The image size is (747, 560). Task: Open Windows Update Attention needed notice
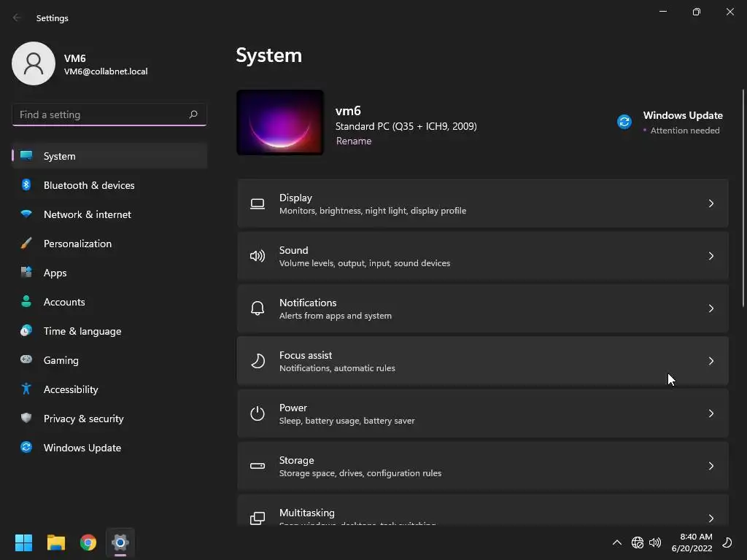[x=670, y=122]
